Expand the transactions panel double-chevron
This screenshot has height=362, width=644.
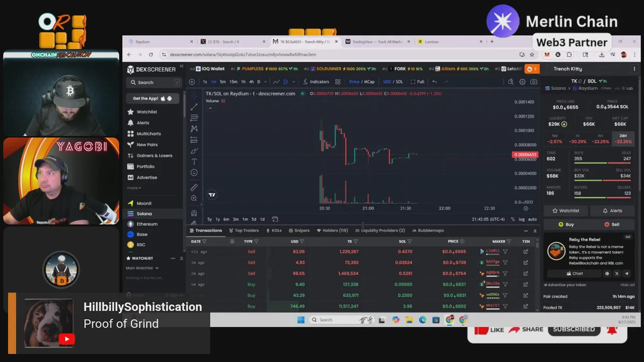tap(535, 231)
